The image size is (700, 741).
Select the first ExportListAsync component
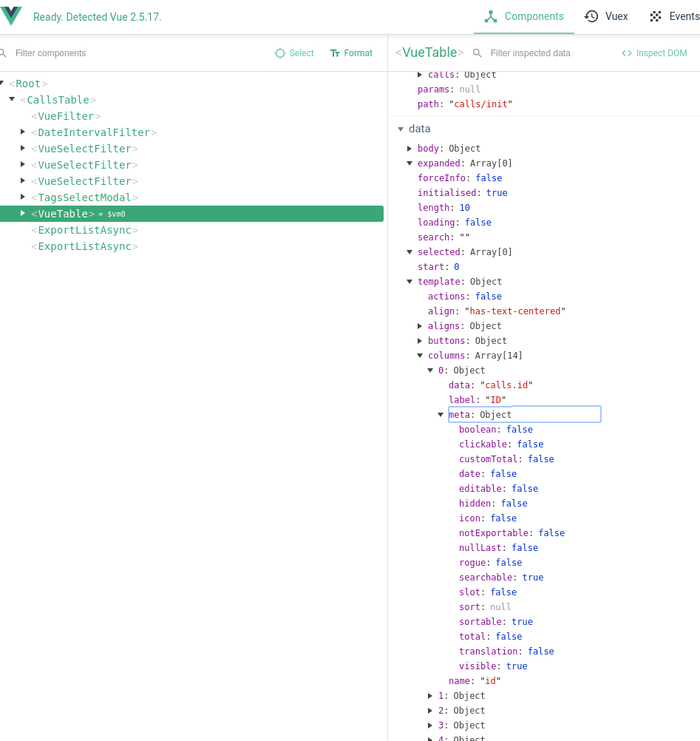[84, 229]
